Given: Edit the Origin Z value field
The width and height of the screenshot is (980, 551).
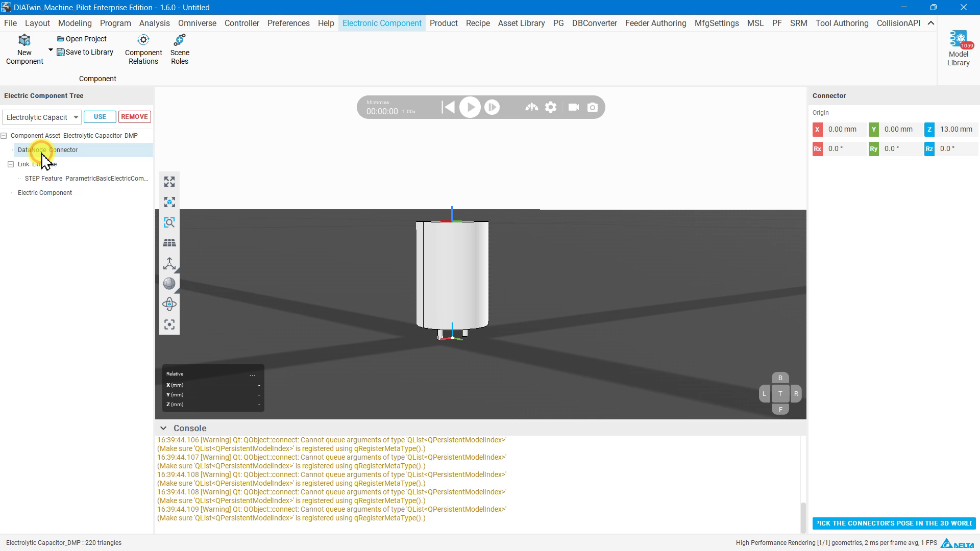Looking at the screenshot, I should coord(957,130).
